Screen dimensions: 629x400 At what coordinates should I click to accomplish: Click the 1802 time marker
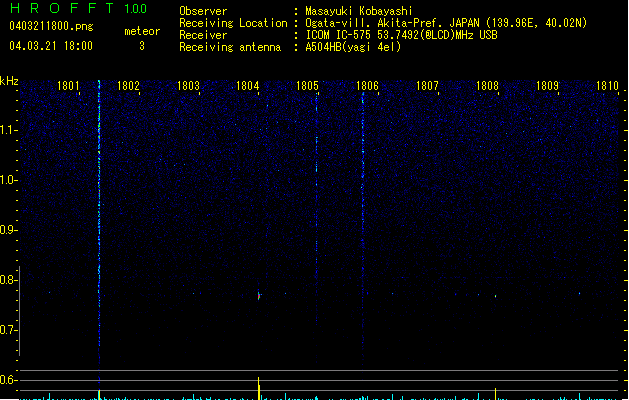[x=128, y=86]
